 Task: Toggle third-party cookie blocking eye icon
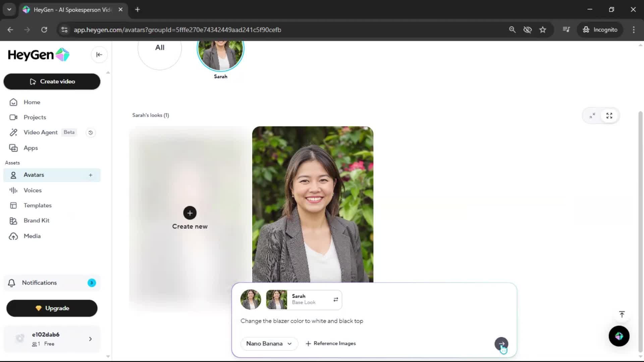coord(527,30)
